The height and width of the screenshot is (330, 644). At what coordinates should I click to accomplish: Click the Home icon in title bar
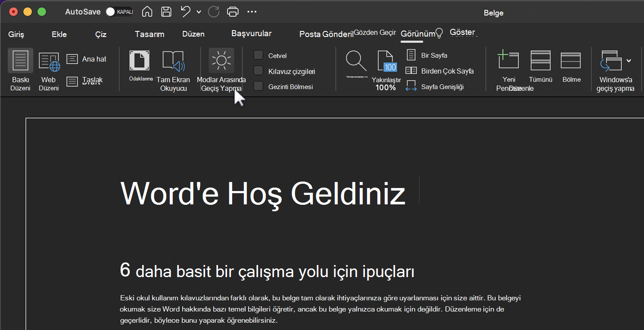[147, 12]
